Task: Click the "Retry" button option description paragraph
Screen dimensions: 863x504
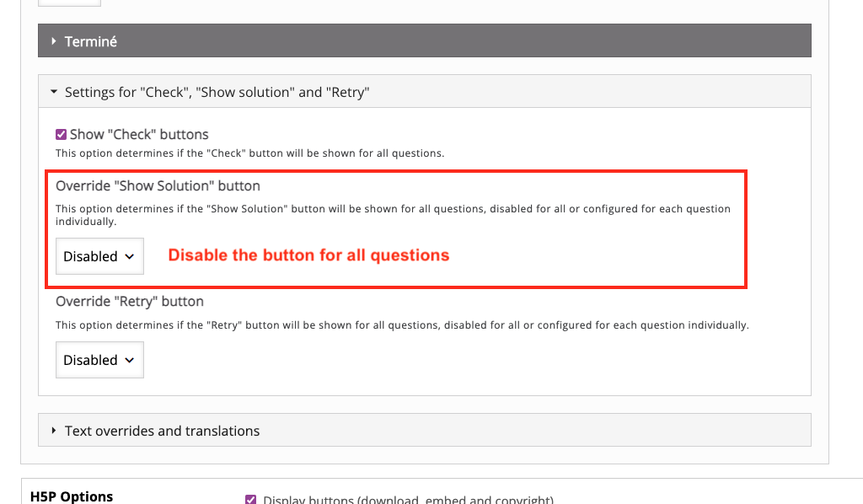Action: pyautogui.click(x=402, y=325)
